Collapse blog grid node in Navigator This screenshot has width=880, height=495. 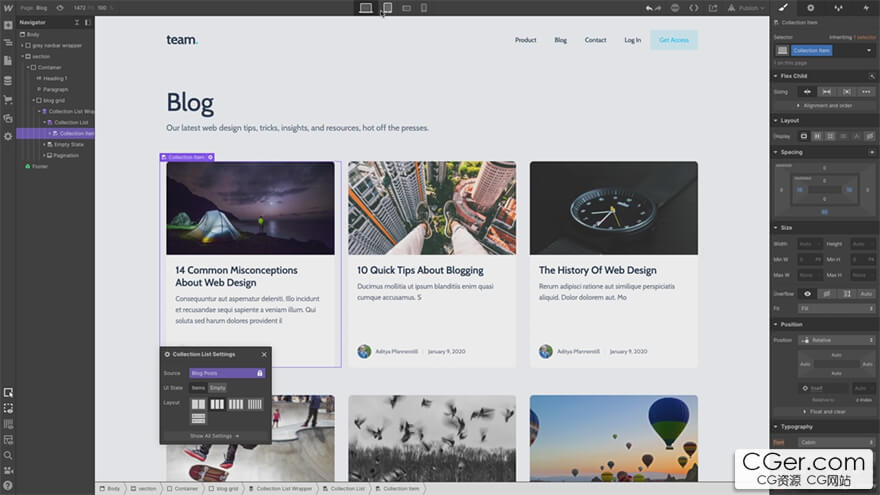[33, 100]
